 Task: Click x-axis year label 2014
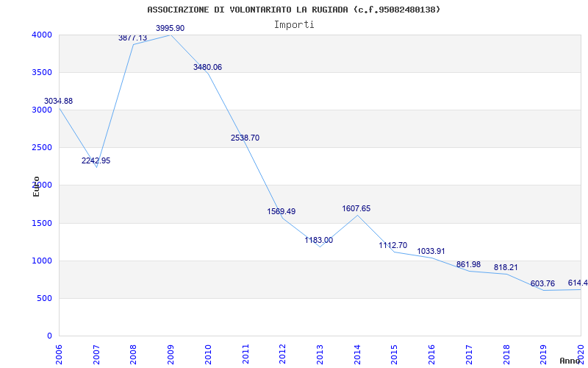[x=357, y=354]
